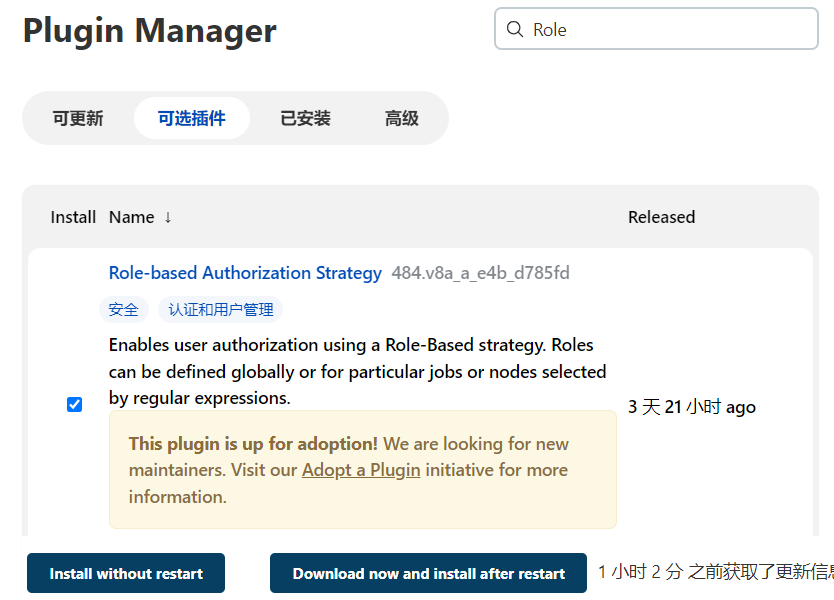Click the 3 天 21 小时 ago release time

(691, 407)
